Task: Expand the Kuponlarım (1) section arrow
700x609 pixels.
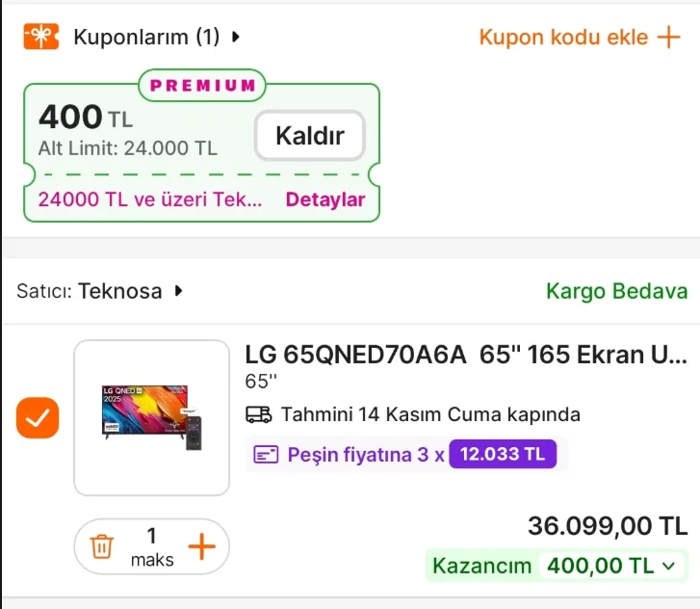Action: 236,38
